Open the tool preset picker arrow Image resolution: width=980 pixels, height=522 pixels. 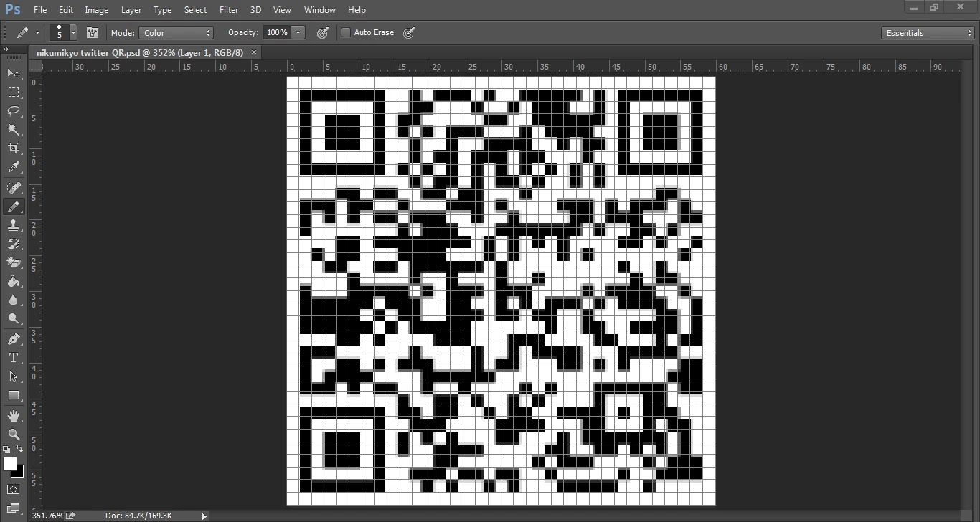[37, 33]
